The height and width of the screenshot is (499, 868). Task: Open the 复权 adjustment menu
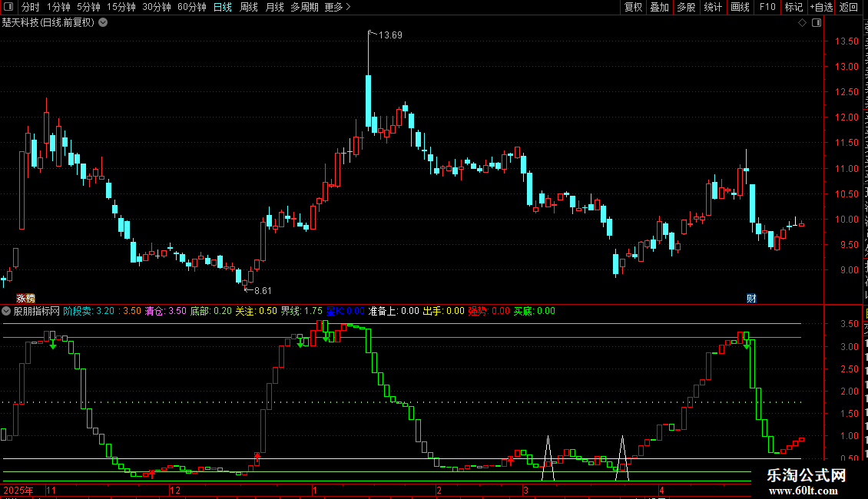coord(633,7)
